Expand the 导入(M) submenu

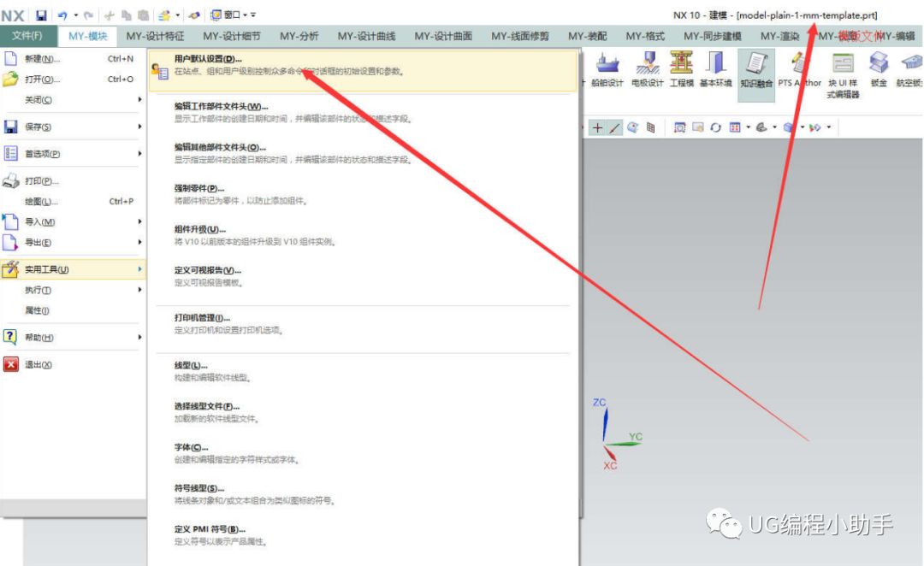(x=73, y=222)
